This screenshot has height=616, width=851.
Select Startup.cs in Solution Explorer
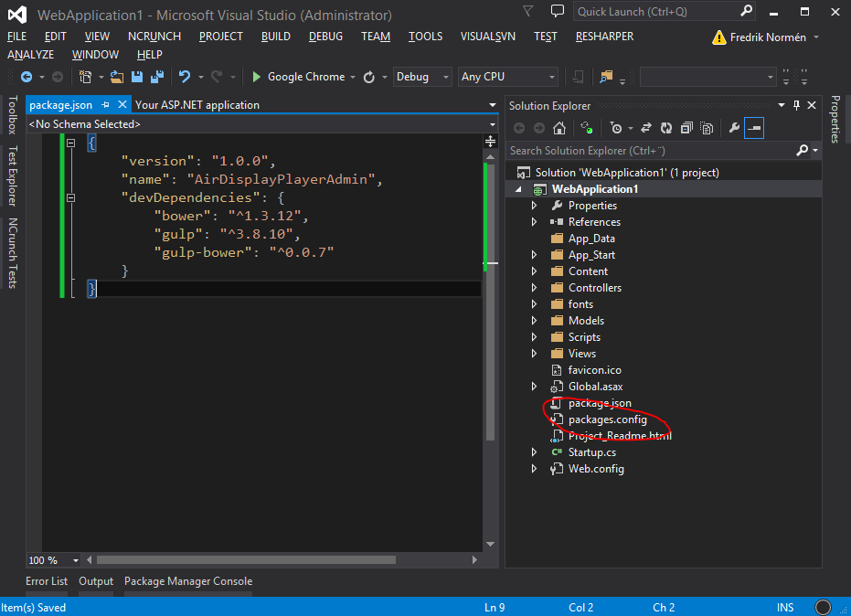(591, 452)
